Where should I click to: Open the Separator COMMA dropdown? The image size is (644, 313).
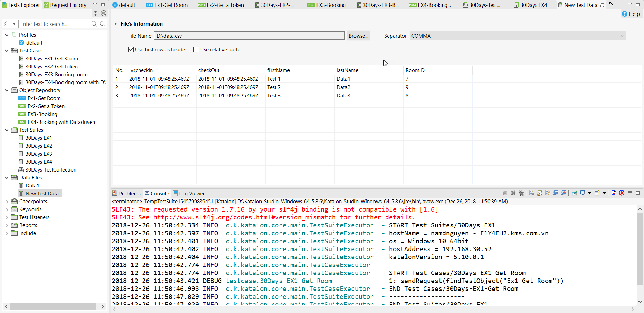pyautogui.click(x=518, y=36)
